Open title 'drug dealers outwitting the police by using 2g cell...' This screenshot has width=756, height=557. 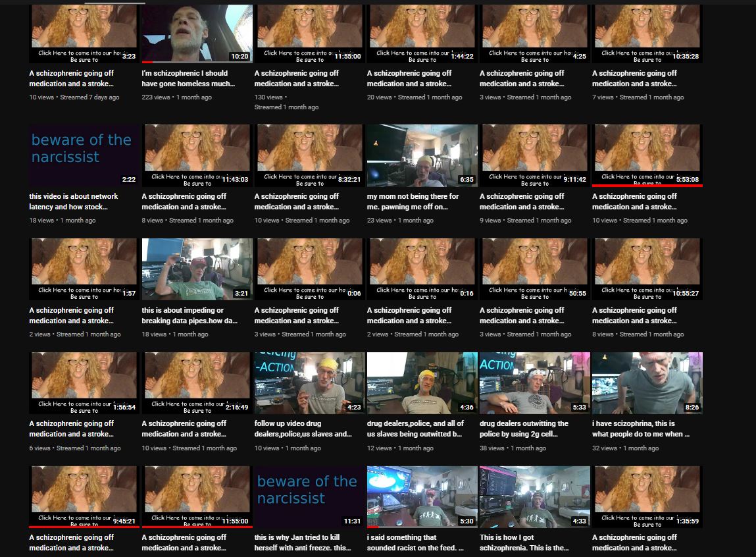click(524, 429)
